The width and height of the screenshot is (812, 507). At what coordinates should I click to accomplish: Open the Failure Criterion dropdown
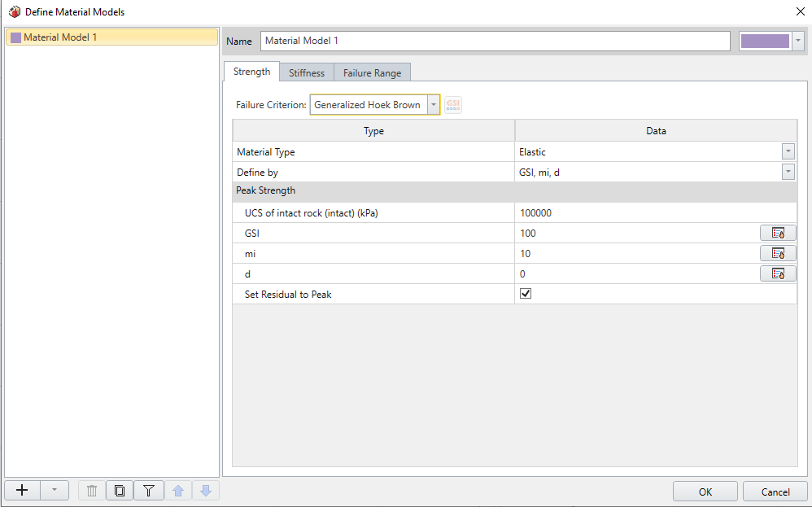point(433,104)
